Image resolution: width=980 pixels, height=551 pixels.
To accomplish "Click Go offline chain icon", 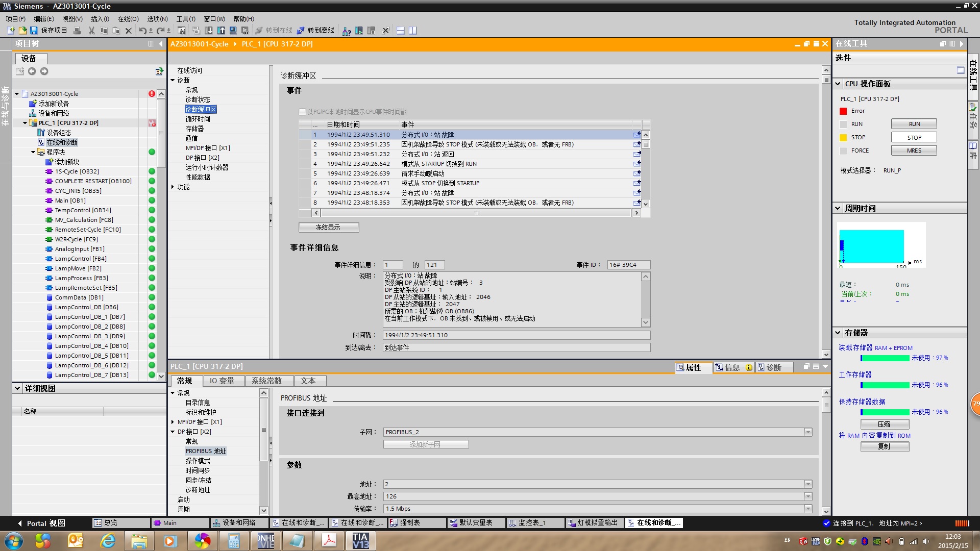I will pos(301,31).
